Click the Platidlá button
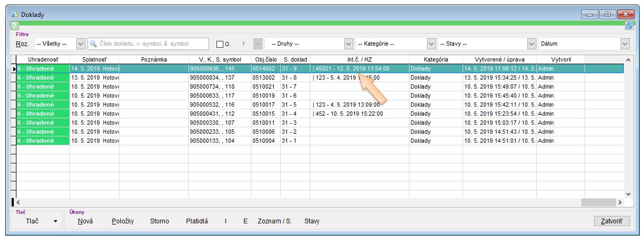 [197, 221]
